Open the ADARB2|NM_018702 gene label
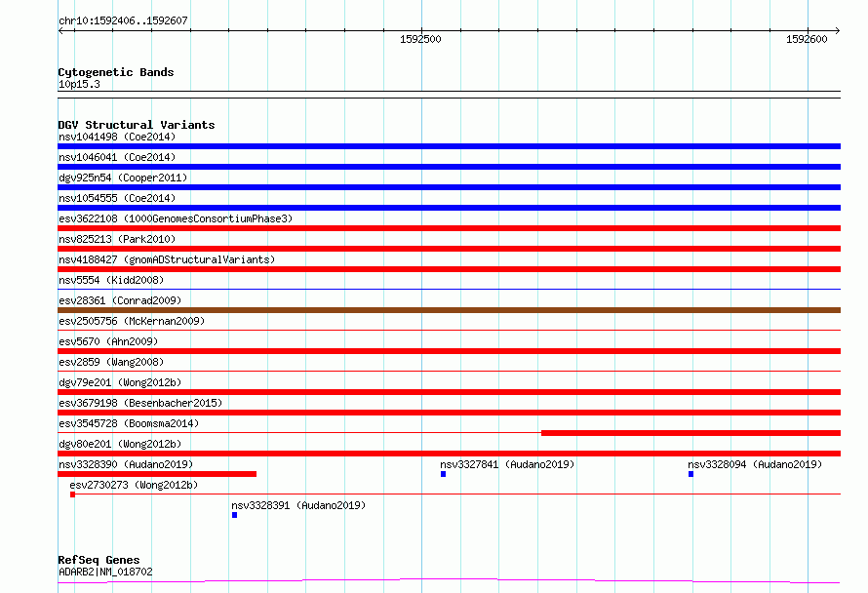 tap(105, 572)
